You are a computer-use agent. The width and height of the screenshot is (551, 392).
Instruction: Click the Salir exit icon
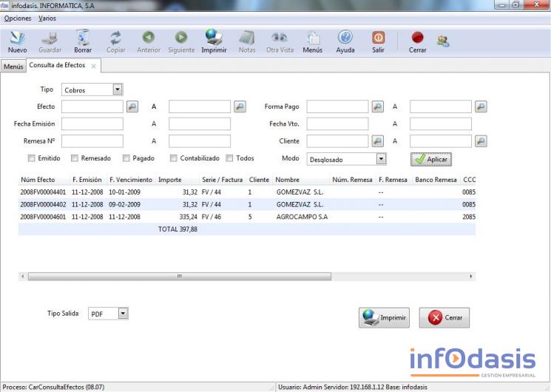tap(378, 38)
